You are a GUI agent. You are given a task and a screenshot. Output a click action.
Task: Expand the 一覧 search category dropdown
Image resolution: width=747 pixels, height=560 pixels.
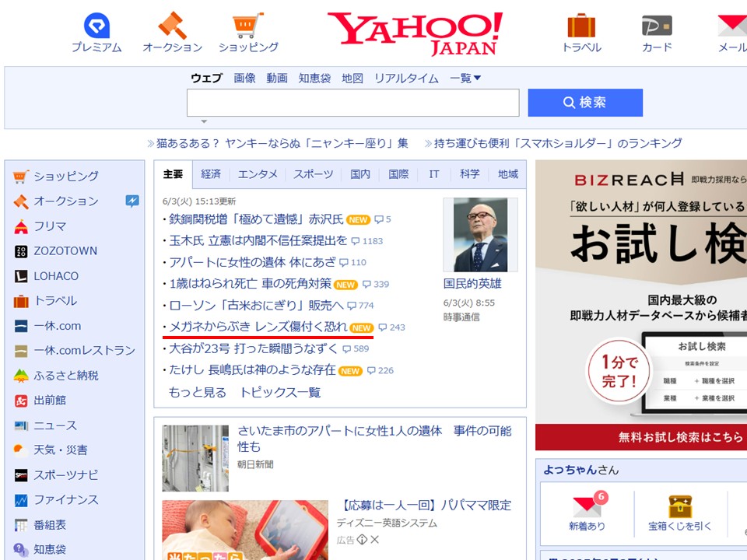pyautogui.click(x=465, y=78)
